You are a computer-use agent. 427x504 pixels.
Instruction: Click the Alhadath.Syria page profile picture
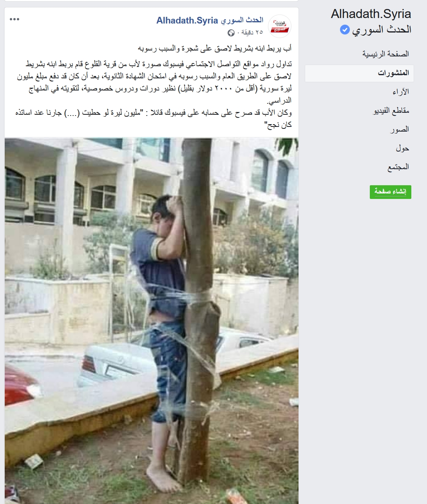(x=280, y=26)
